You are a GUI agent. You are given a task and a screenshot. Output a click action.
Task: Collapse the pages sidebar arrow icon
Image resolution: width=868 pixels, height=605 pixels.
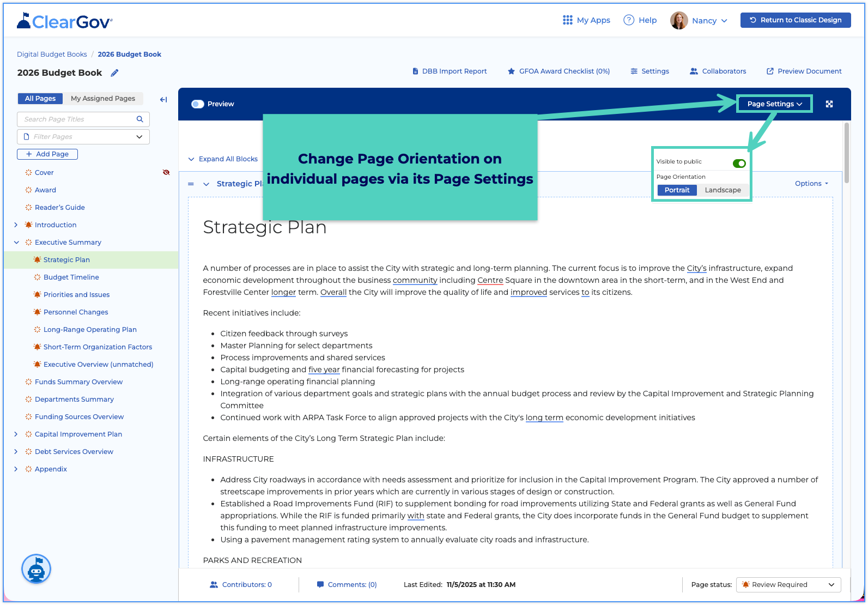point(163,99)
